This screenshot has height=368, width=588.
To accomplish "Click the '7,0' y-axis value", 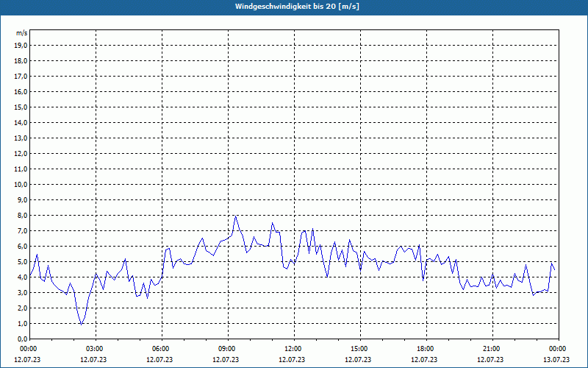I will click(x=22, y=230).
